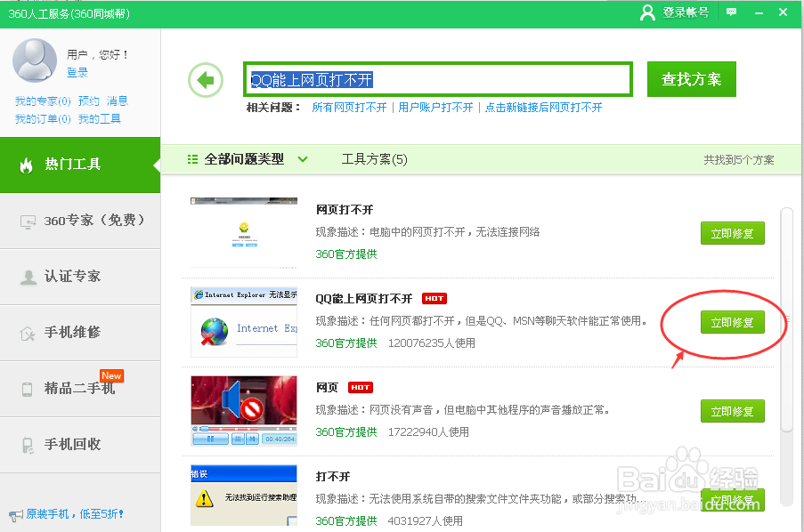Open 认证专家 using its expert icon

[28, 277]
